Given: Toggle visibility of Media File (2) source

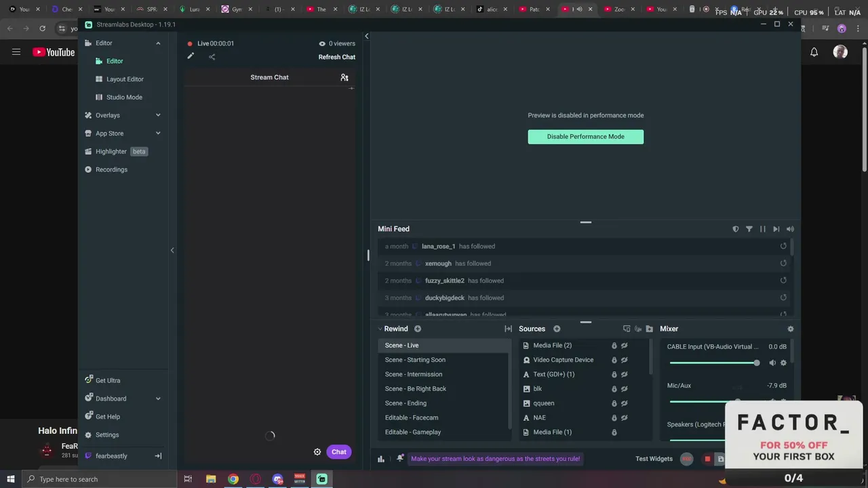Looking at the screenshot, I should tap(624, 346).
